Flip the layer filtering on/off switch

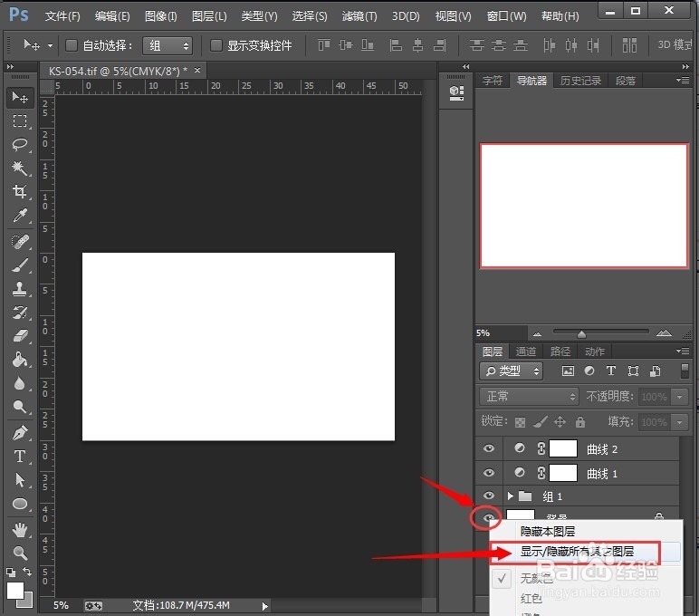[685, 371]
